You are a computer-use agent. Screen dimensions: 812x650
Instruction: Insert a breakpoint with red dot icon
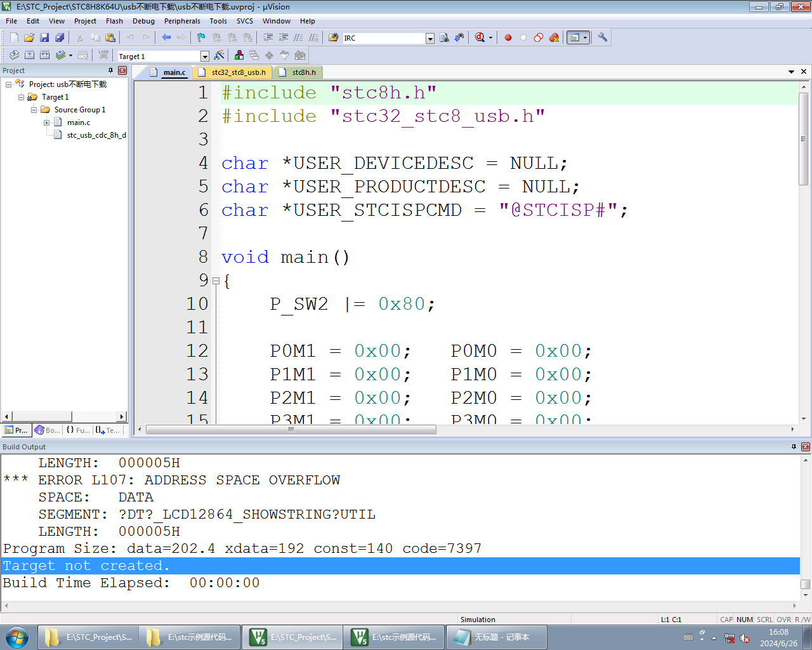(x=508, y=37)
